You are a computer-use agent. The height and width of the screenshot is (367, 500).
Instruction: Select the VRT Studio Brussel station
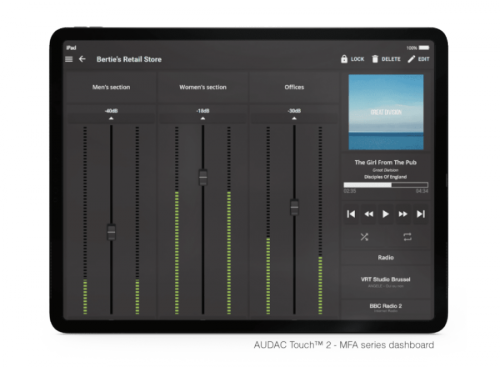[386, 282]
